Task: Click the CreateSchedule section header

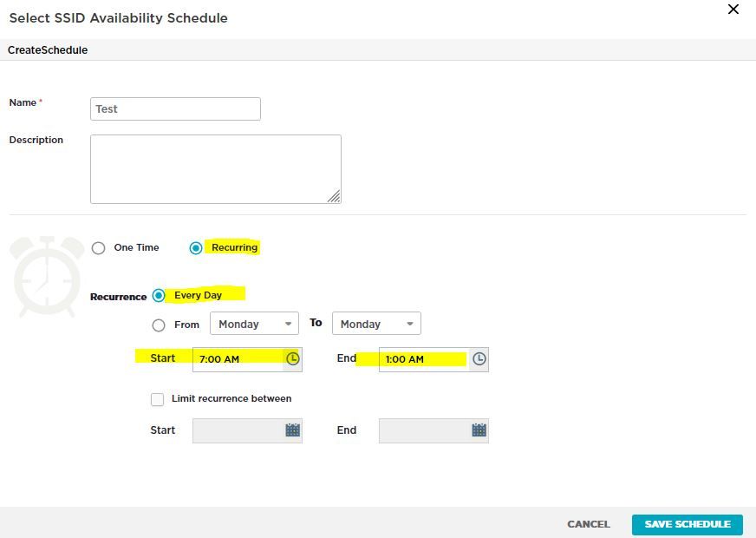Action: (48, 50)
